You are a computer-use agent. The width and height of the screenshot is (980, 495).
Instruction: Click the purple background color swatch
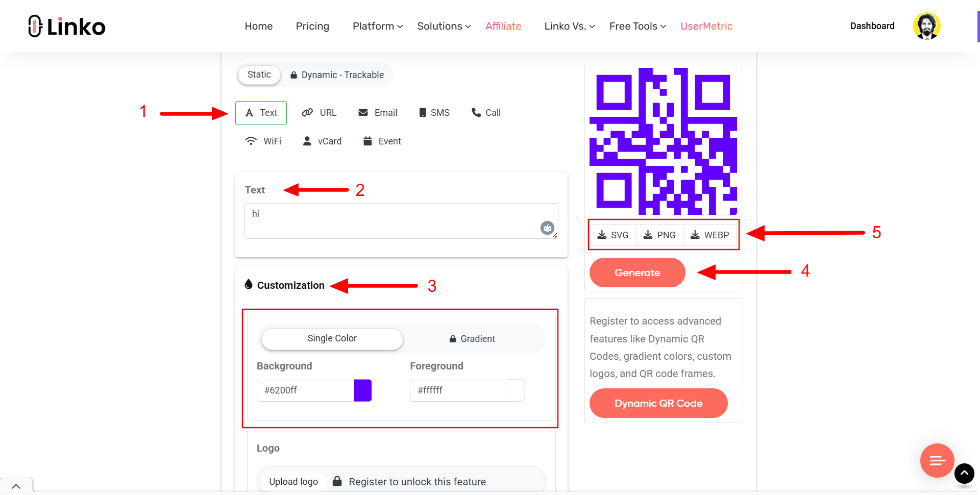click(363, 390)
